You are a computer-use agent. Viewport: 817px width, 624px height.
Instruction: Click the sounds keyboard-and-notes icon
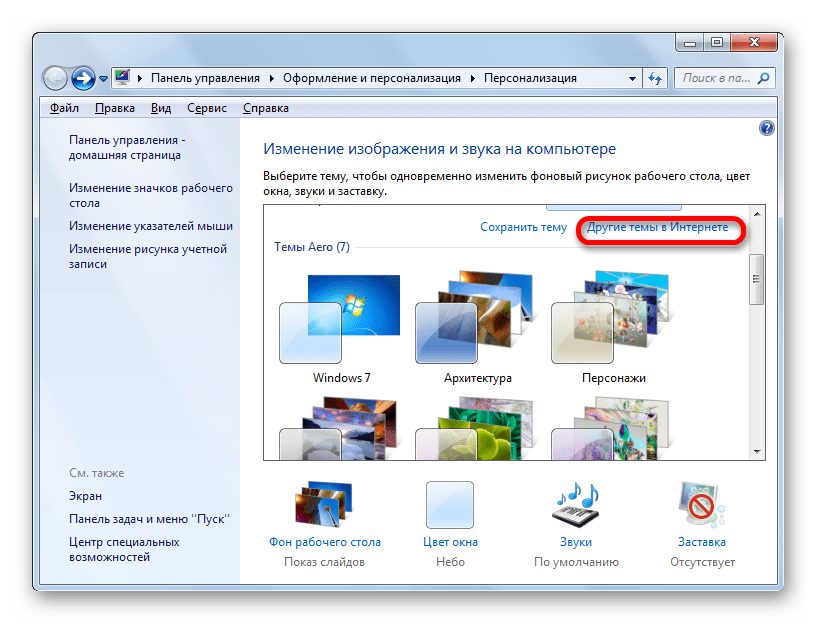[576, 504]
